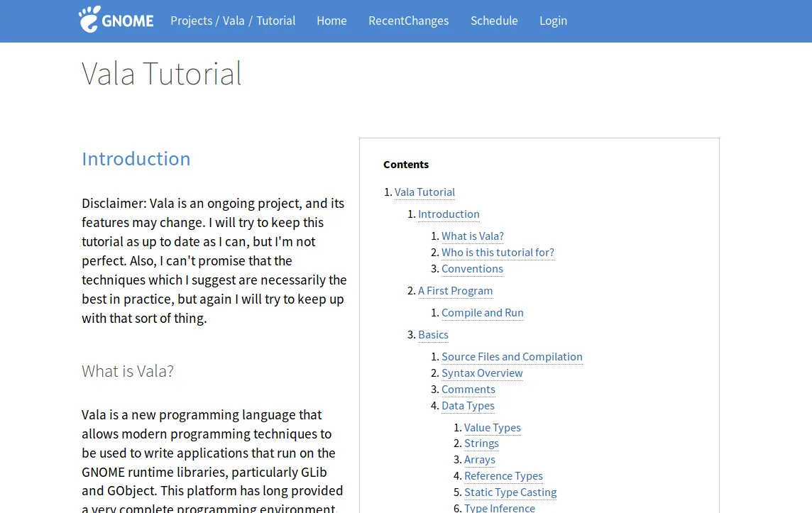Go to Basics in contents list
The image size is (812, 513).
[x=433, y=335]
